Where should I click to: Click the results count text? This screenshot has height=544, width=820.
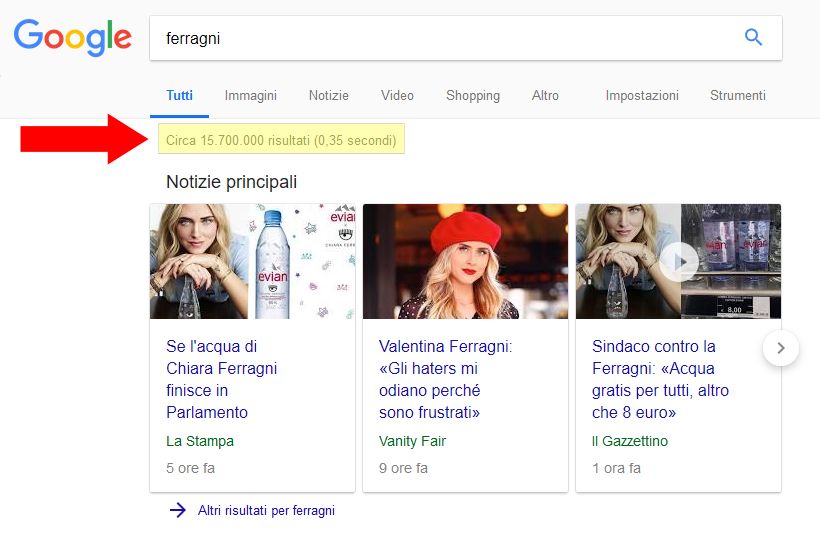point(281,140)
